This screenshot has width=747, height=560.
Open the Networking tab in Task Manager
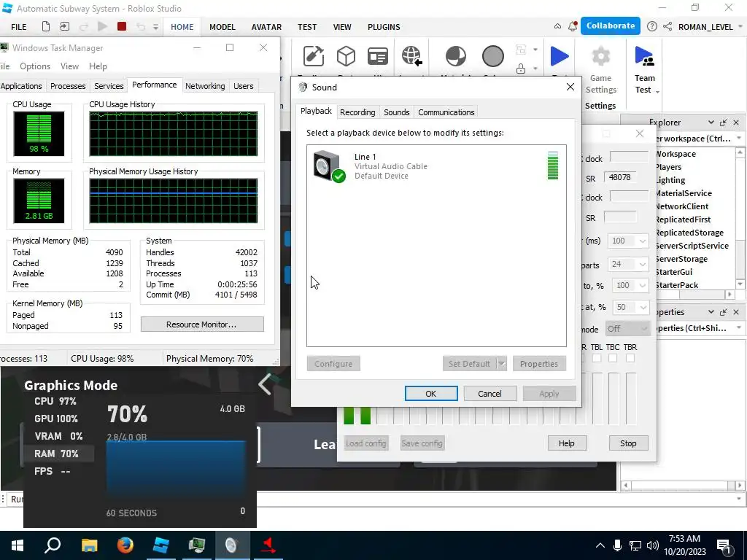(x=205, y=86)
